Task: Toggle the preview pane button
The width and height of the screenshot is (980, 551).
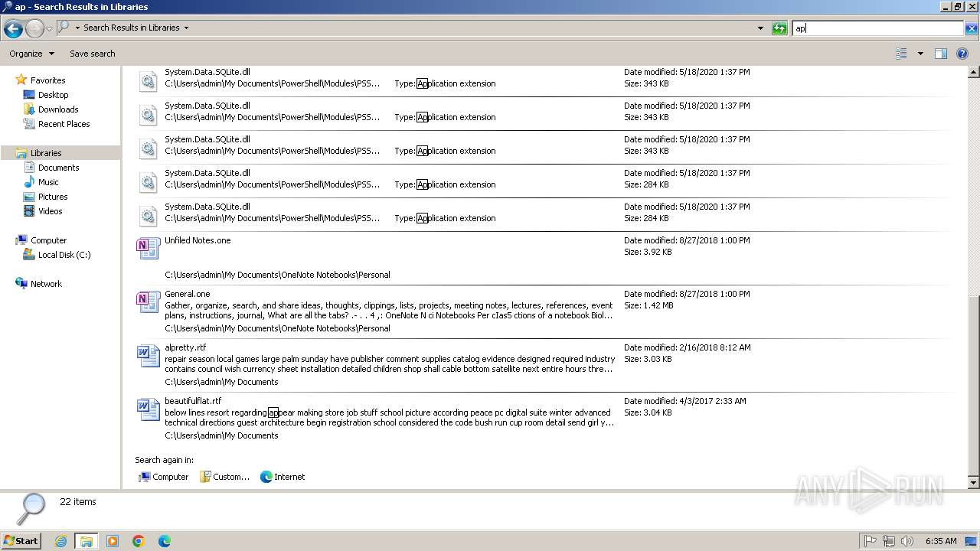Action: click(941, 54)
